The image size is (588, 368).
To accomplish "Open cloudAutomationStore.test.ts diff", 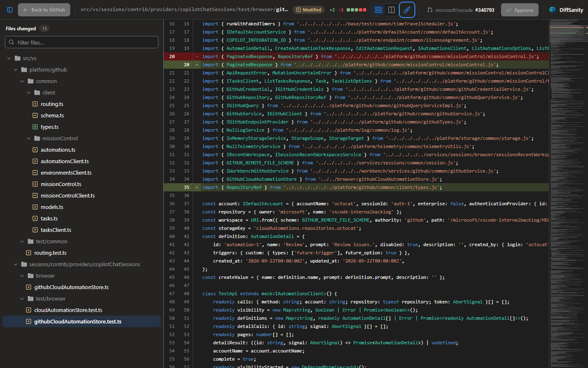I will pyautogui.click(x=82, y=310).
